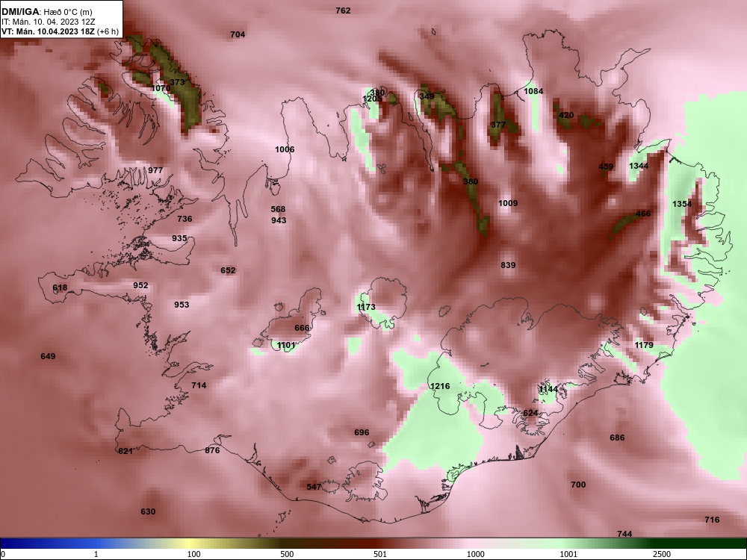The height and width of the screenshot is (560, 747).
Task: Click the 876 height label
Action: [x=212, y=450]
